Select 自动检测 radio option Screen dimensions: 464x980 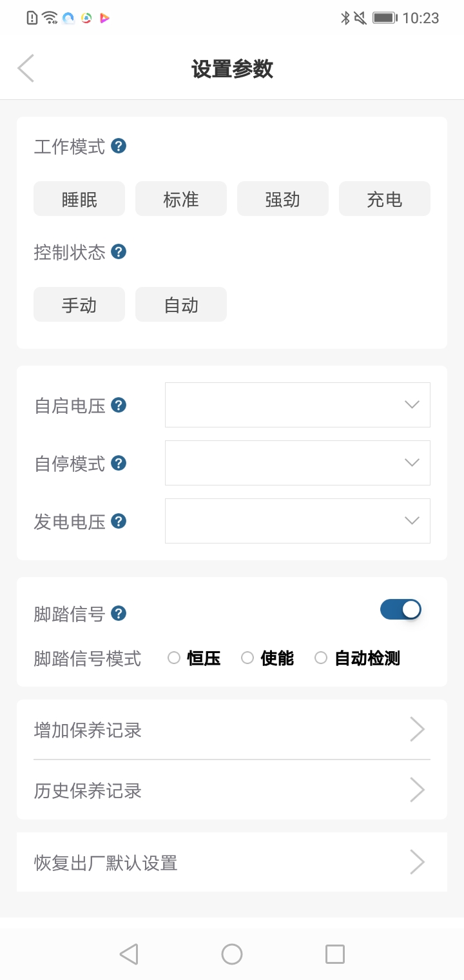click(x=321, y=658)
